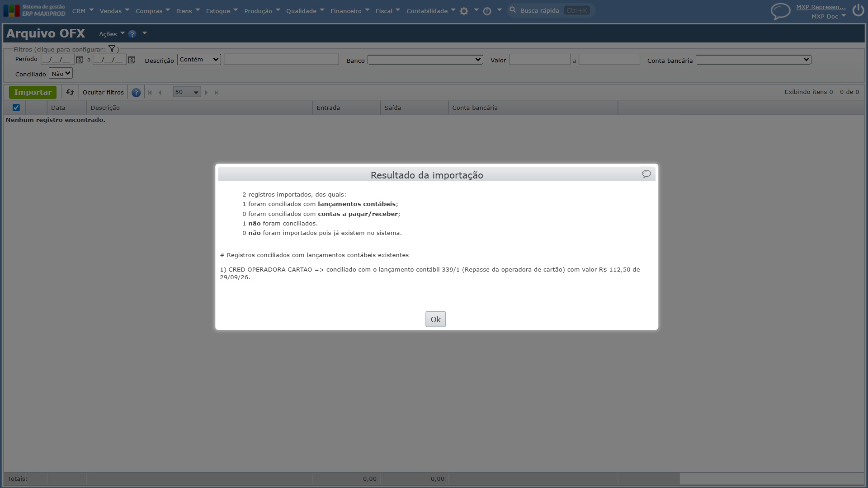This screenshot has width=868, height=488.
Task: Open the Estoque menu
Action: pos(222,11)
